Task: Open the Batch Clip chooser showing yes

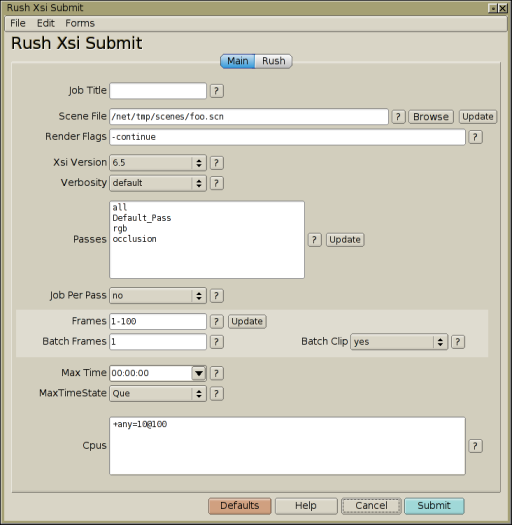Action: pyautogui.click(x=399, y=342)
